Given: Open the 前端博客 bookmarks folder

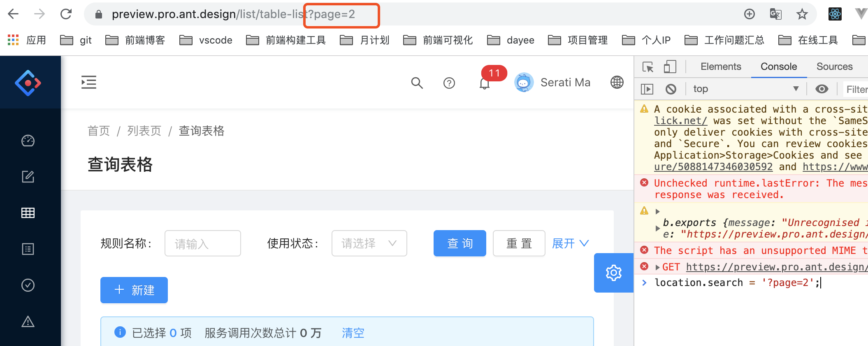Looking at the screenshot, I should (x=135, y=40).
